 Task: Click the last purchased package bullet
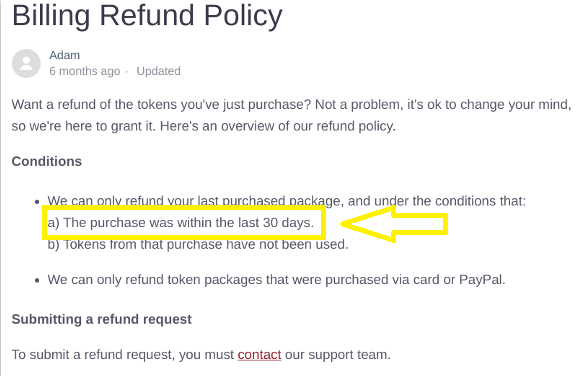pyautogui.click(x=286, y=201)
